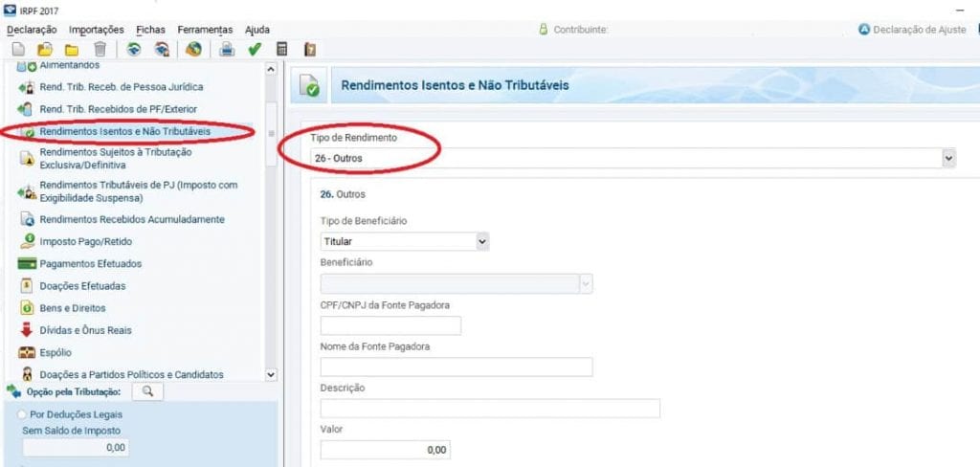Image resolution: width=980 pixels, height=467 pixels.
Task: Click the printer icon in toolbar
Action: coord(227,49)
